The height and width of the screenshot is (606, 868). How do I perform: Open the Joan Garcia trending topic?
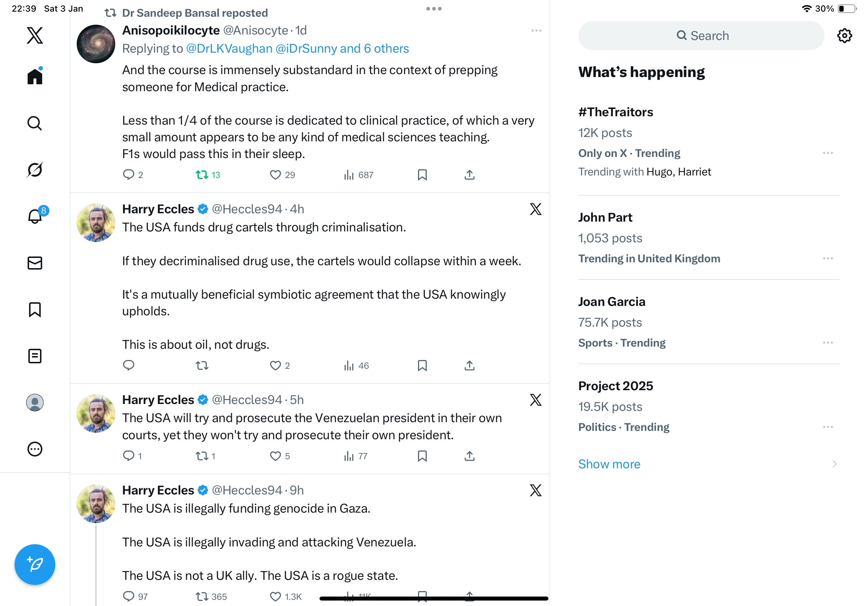(x=611, y=302)
